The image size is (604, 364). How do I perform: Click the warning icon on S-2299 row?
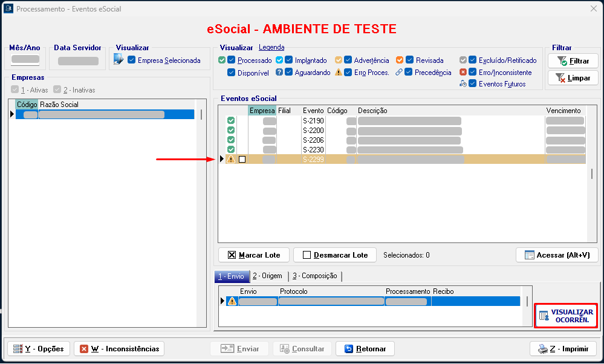point(230,160)
